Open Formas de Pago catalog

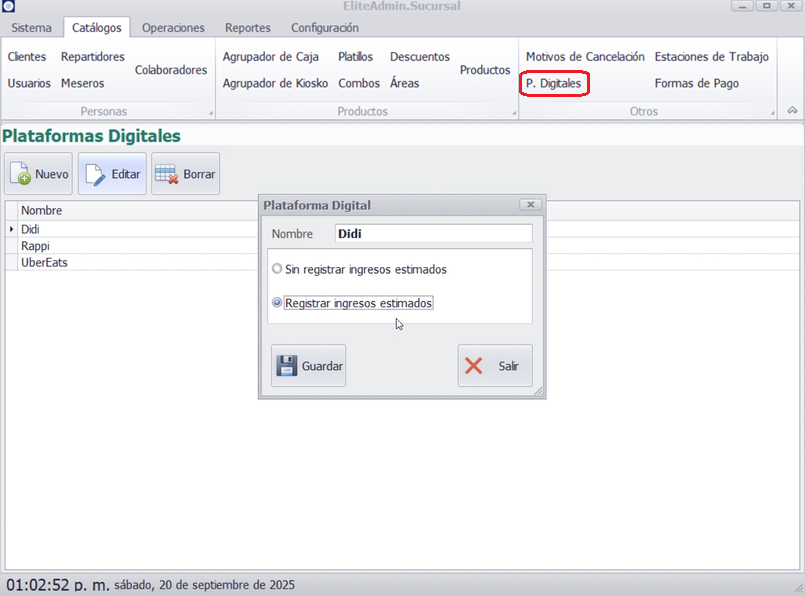tap(697, 84)
